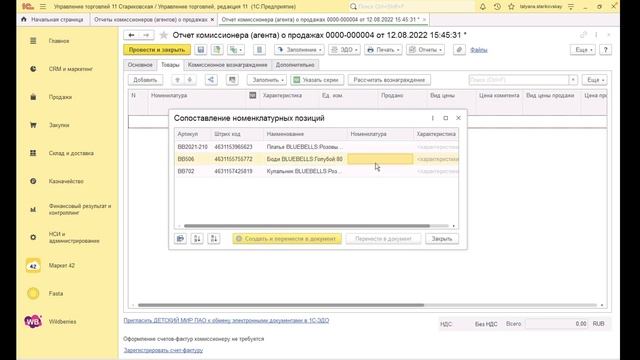Select row with article BB2021-210
Viewport: 640px width, 360px height.
point(316,147)
